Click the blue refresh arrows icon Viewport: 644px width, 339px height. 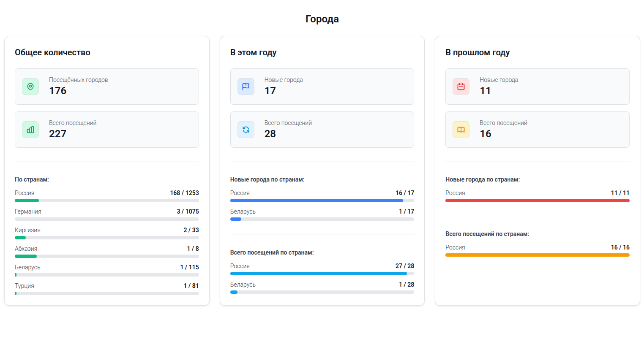pyautogui.click(x=246, y=130)
